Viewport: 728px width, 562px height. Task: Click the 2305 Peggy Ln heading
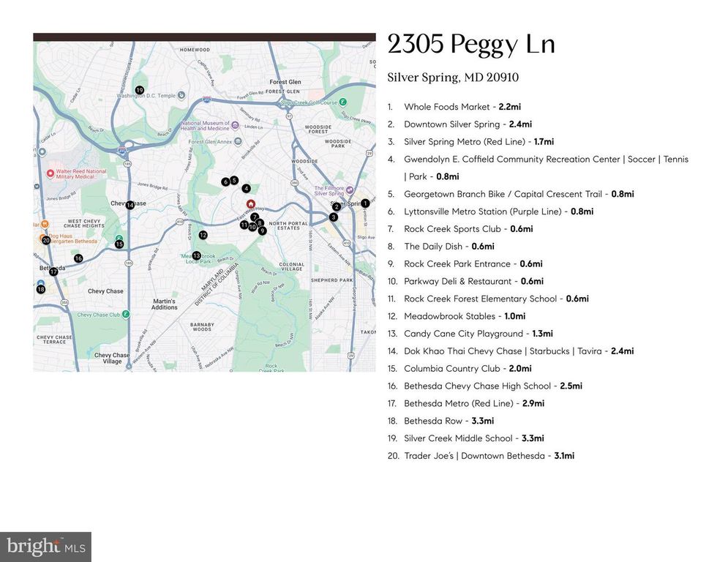(x=470, y=45)
